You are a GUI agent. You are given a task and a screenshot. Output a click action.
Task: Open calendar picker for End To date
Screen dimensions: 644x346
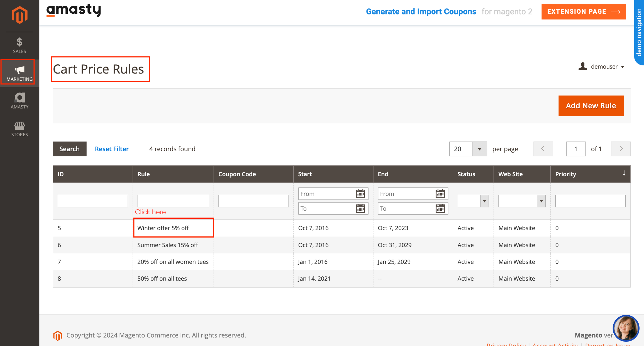click(x=440, y=208)
